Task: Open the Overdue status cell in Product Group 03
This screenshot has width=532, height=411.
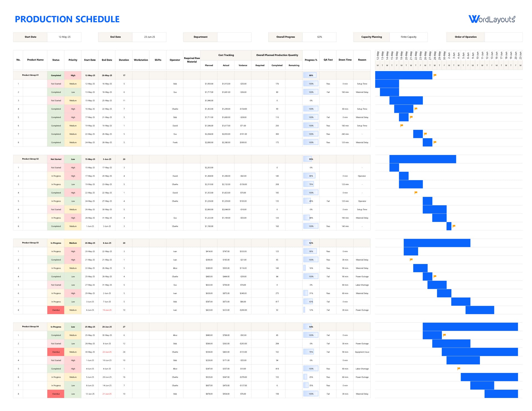Action: pos(56,310)
